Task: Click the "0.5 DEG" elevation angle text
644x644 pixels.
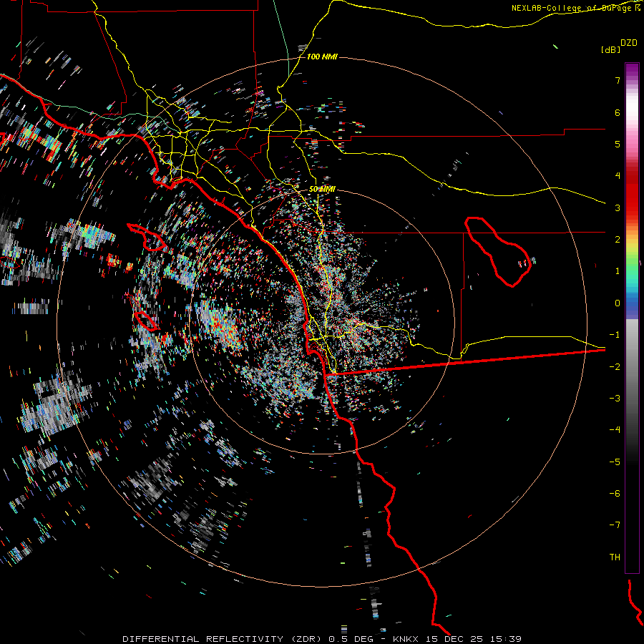Action: pos(351,639)
